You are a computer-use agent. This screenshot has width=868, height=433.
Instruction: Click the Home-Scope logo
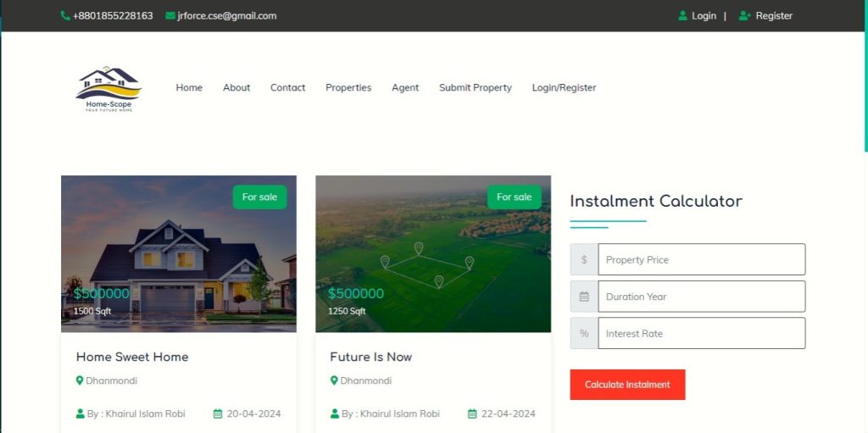point(109,89)
